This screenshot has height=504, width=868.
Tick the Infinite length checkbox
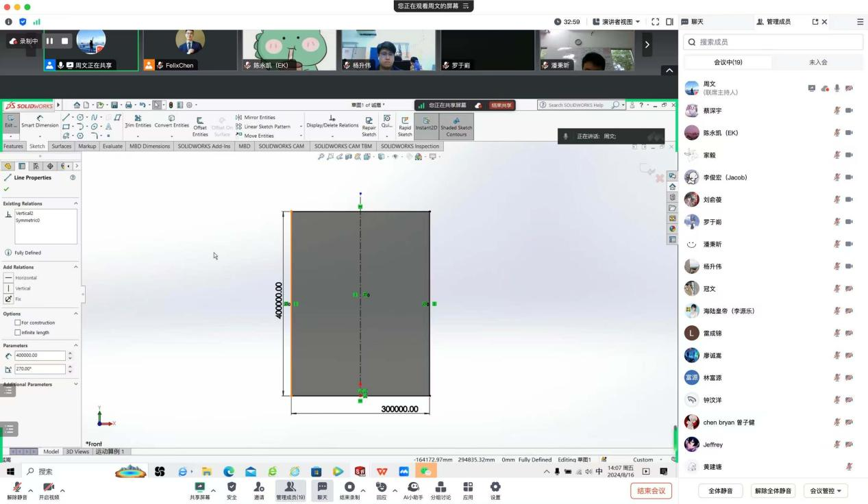click(18, 333)
